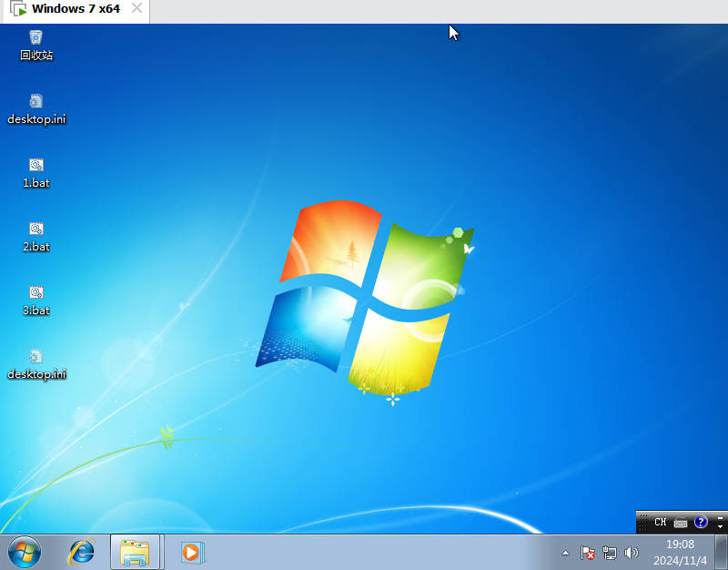Open Action Center flag icon

pos(587,553)
